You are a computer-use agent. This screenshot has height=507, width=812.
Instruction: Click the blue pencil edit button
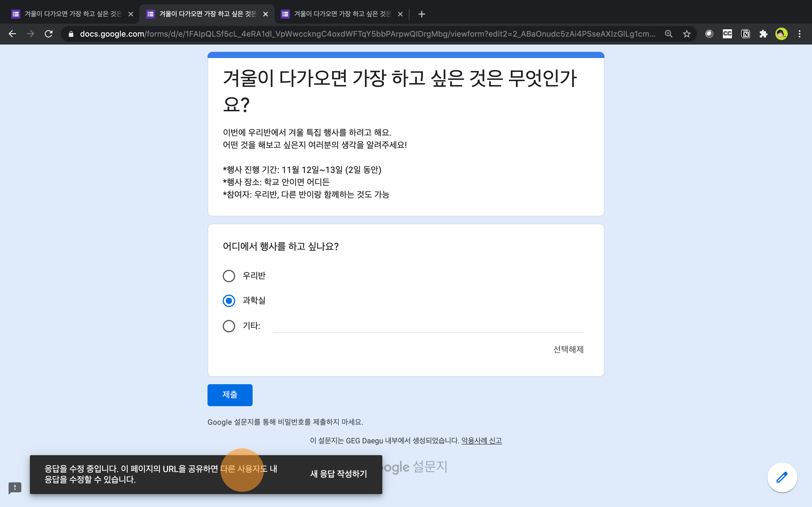pyautogui.click(x=782, y=477)
